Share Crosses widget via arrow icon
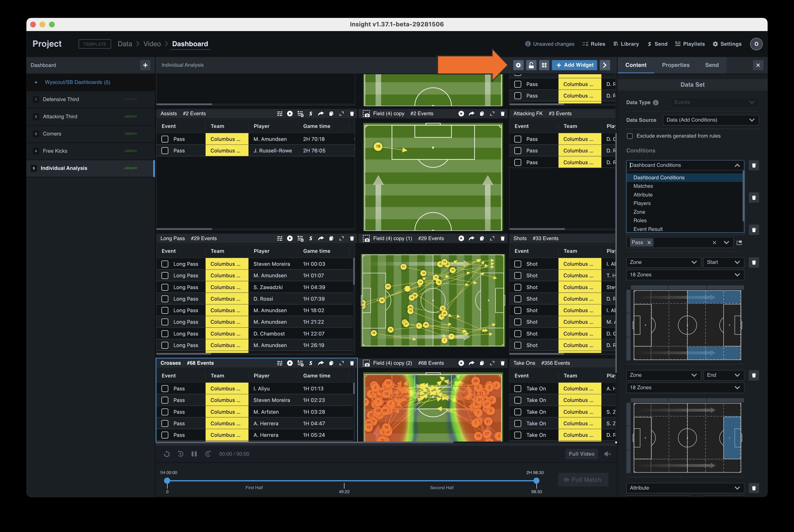Viewport: 794px width, 532px height. [321, 363]
